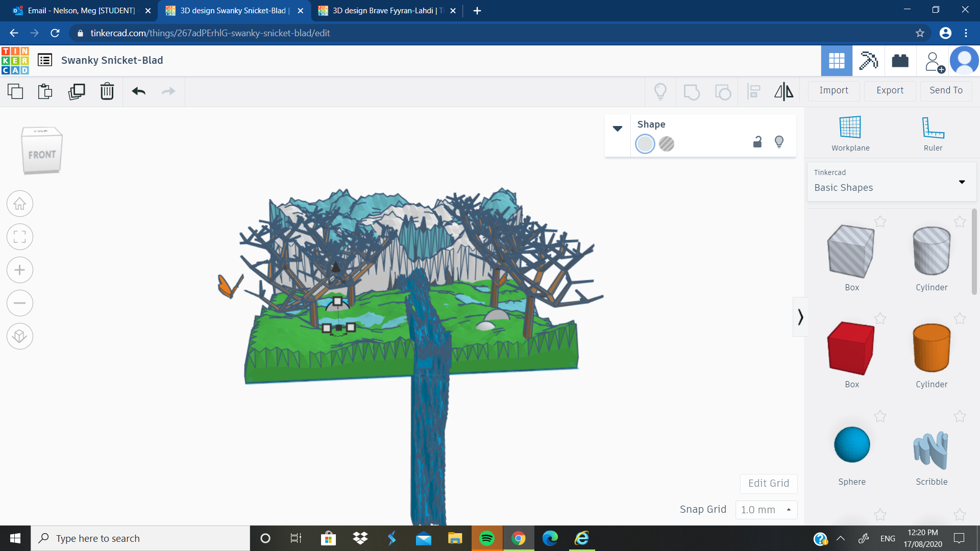Open the Align tool
Screen dimensions: 980x551
(x=754, y=91)
